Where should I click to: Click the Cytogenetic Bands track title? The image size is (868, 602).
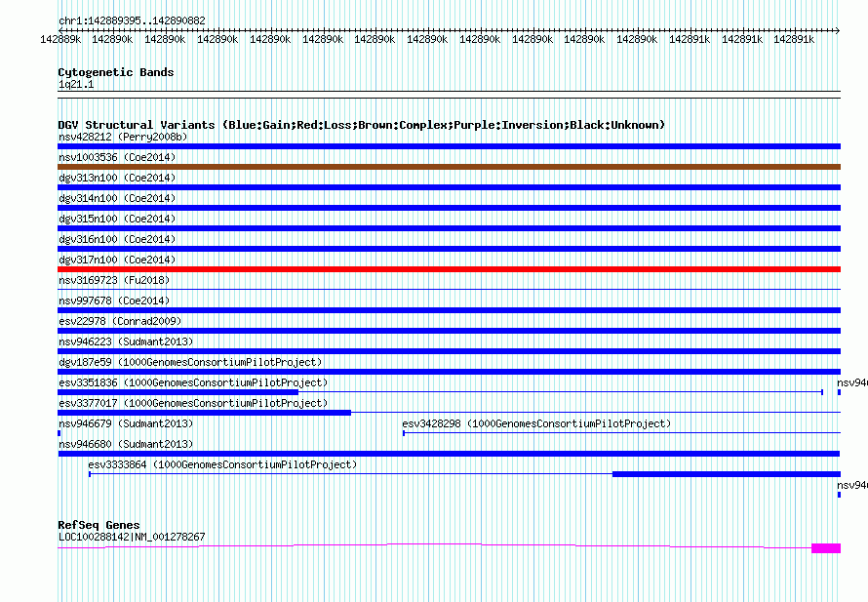click(x=116, y=72)
